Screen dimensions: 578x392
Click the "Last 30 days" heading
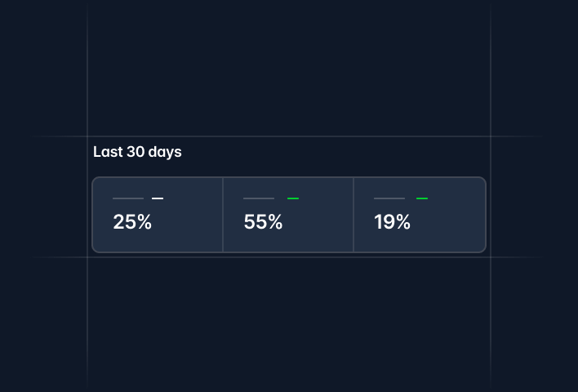click(x=137, y=152)
